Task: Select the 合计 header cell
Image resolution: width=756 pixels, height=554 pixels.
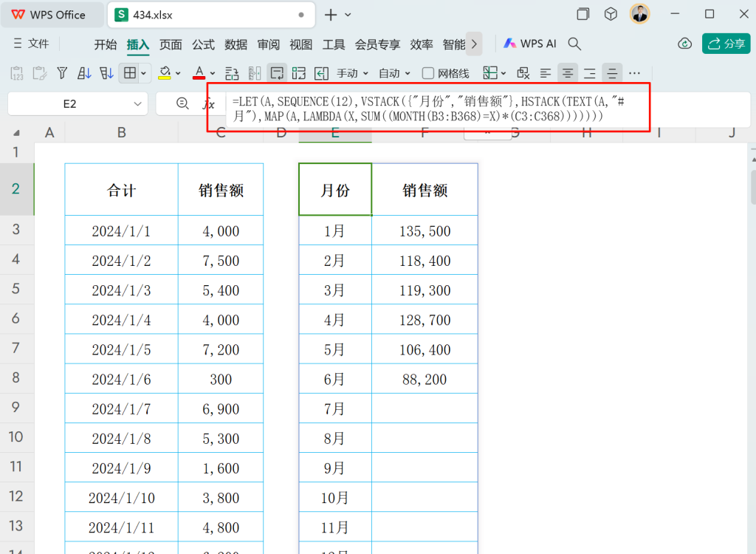Action: [122, 190]
